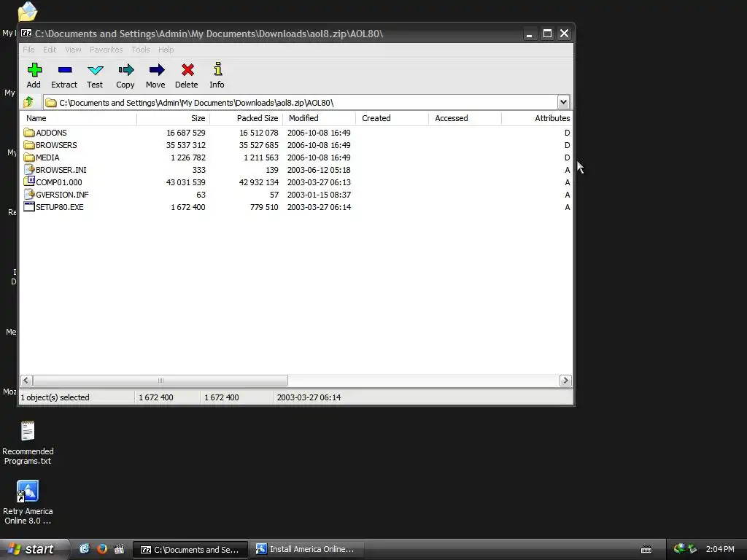Expand the address path dropdown

pyautogui.click(x=563, y=102)
